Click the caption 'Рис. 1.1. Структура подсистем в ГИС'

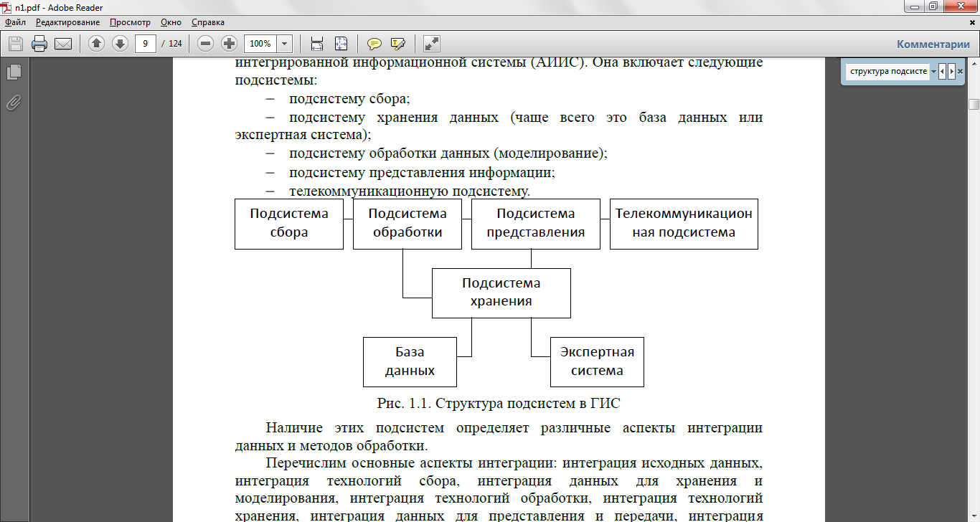[499, 403]
